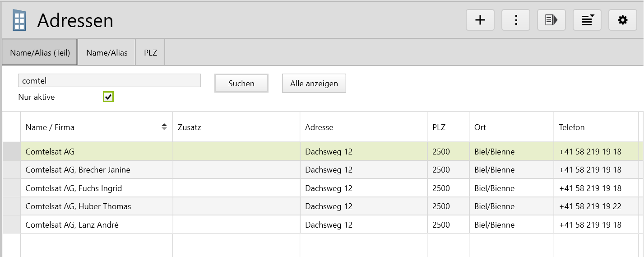Screen dimensions: 644x257
Task: Focus the search field containing comtel
Action: pyautogui.click(x=109, y=81)
